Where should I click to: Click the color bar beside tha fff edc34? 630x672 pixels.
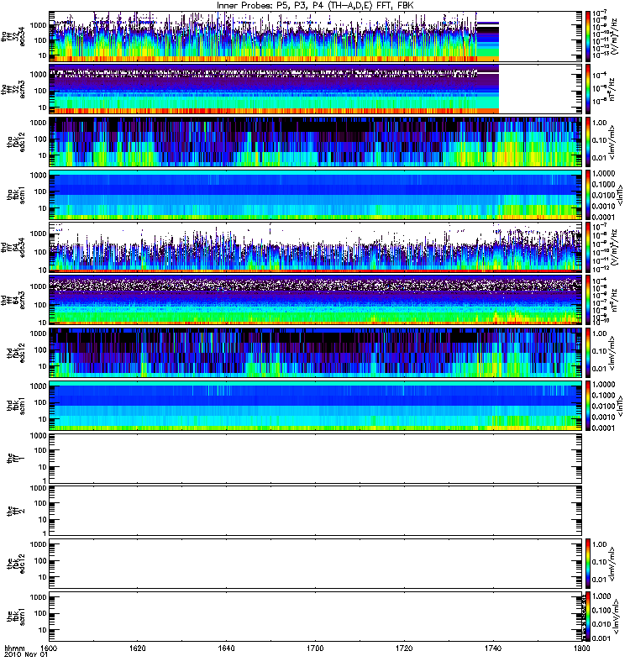click(x=588, y=36)
